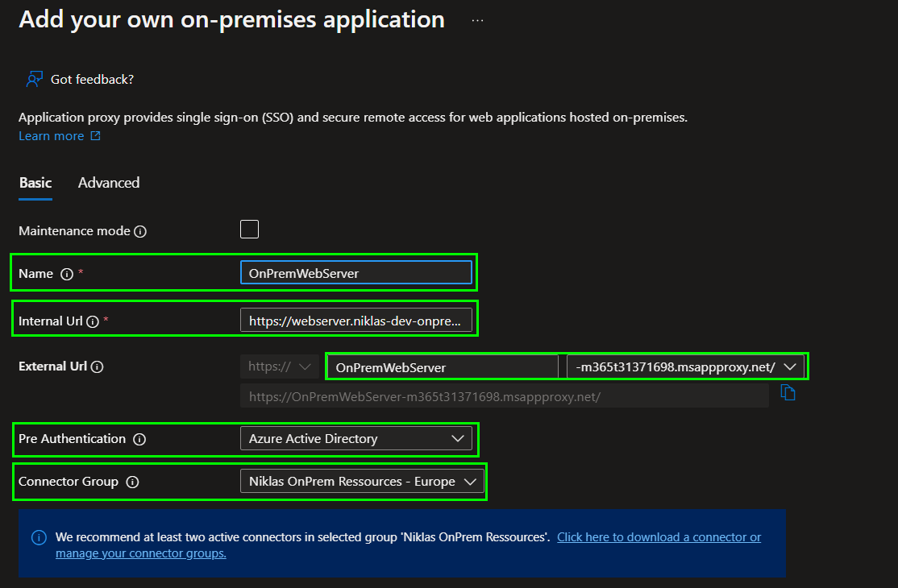Click info icon beside Internal Url label

click(x=93, y=321)
